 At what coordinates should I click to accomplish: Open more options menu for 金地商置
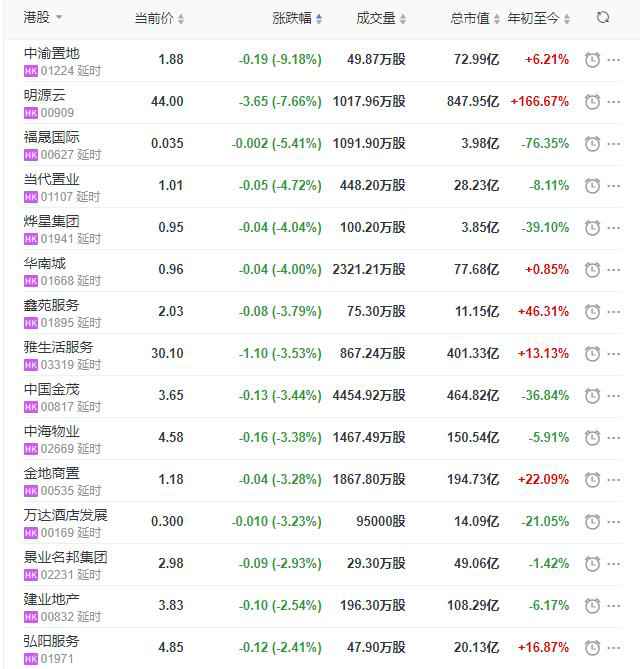(x=614, y=480)
